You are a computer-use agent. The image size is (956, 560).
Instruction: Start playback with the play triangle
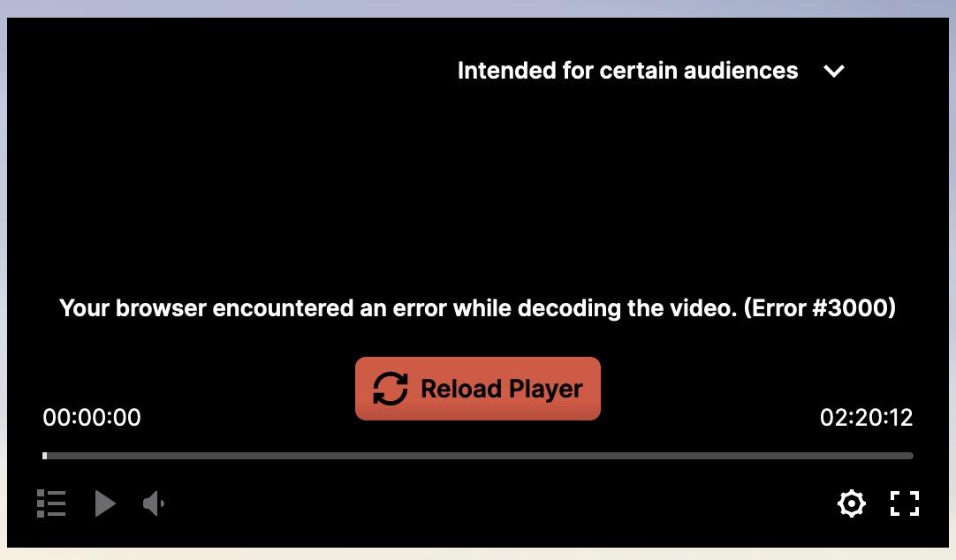pos(105,503)
